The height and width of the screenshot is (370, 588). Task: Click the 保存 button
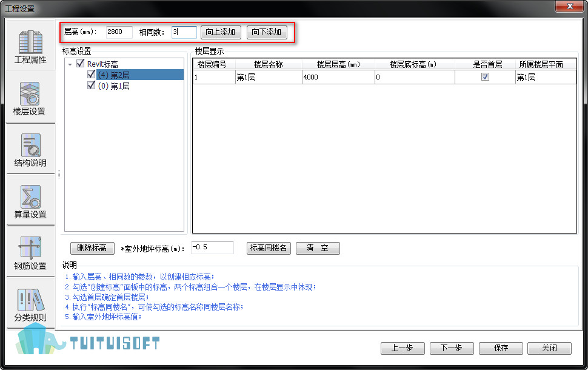[500, 348]
